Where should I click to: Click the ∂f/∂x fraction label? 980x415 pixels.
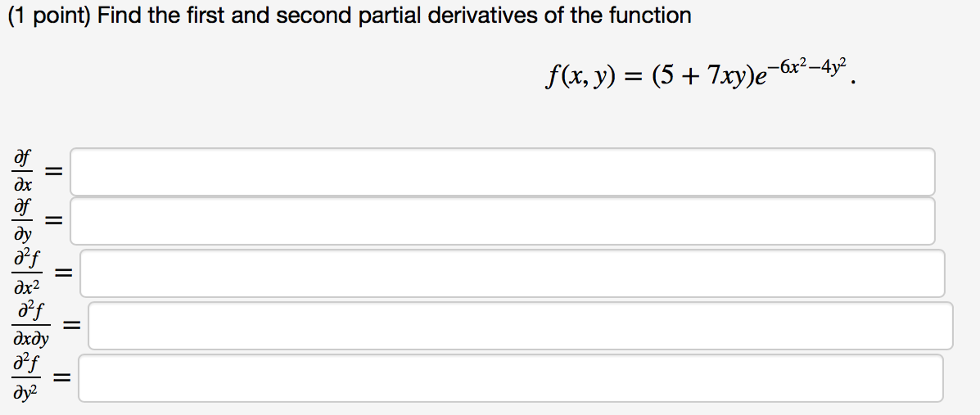coord(23,170)
